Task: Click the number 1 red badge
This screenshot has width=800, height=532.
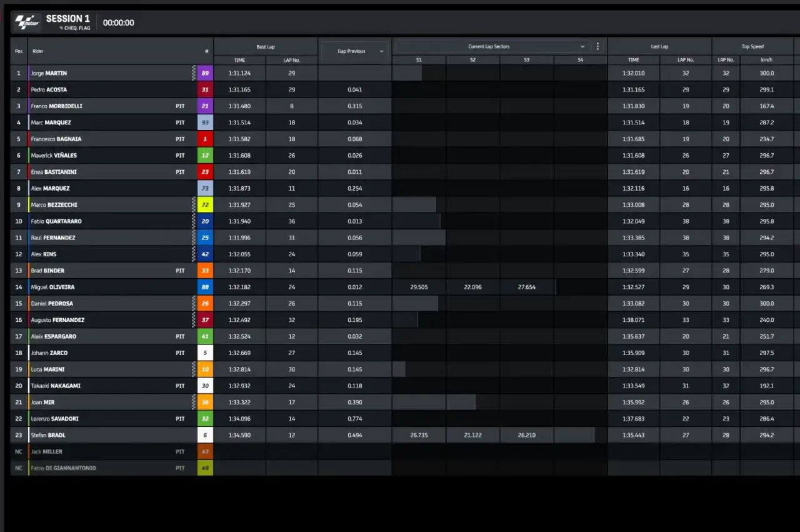Action: pyautogui.click(x=205, y=139)
